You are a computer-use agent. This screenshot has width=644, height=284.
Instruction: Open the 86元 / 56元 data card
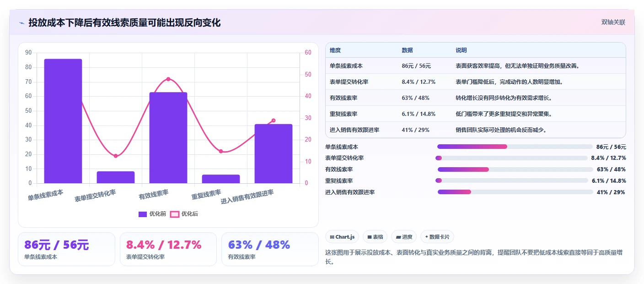(x=67, y=249)
